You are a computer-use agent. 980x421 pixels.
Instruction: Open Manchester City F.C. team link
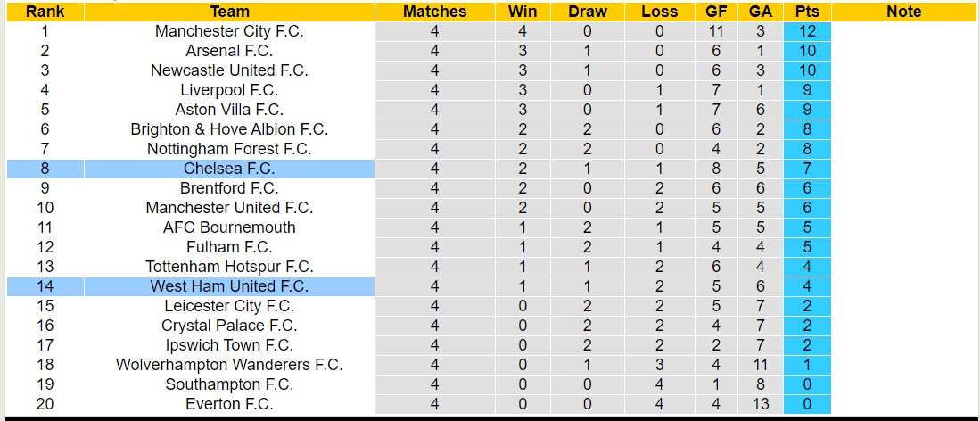click(x=229, y=31)
